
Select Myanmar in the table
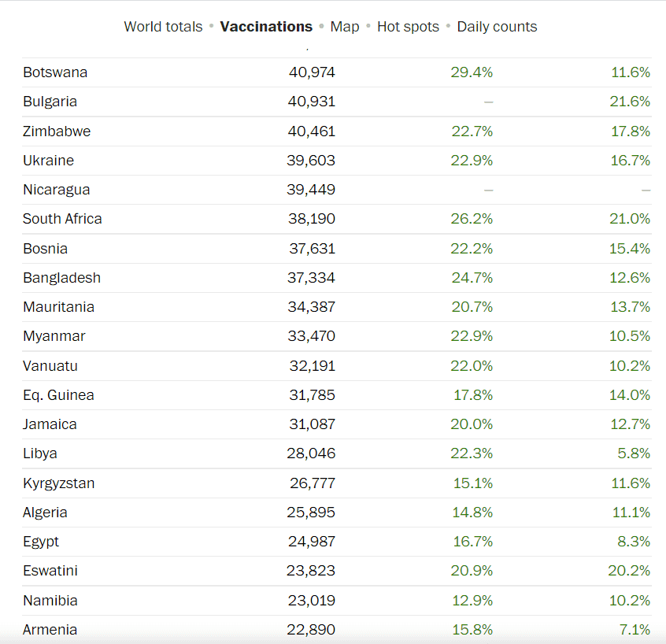click(54, 336)
